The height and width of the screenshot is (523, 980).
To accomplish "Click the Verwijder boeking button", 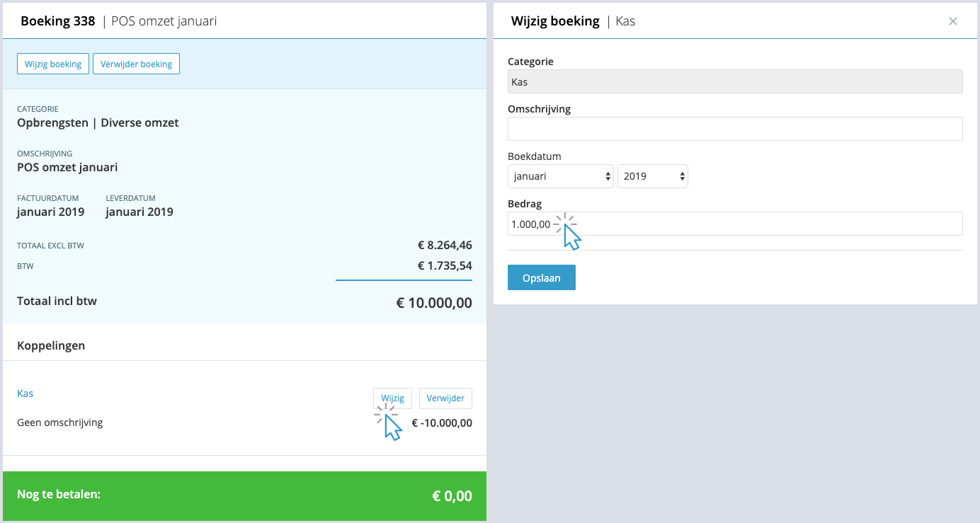I will 137,64.
